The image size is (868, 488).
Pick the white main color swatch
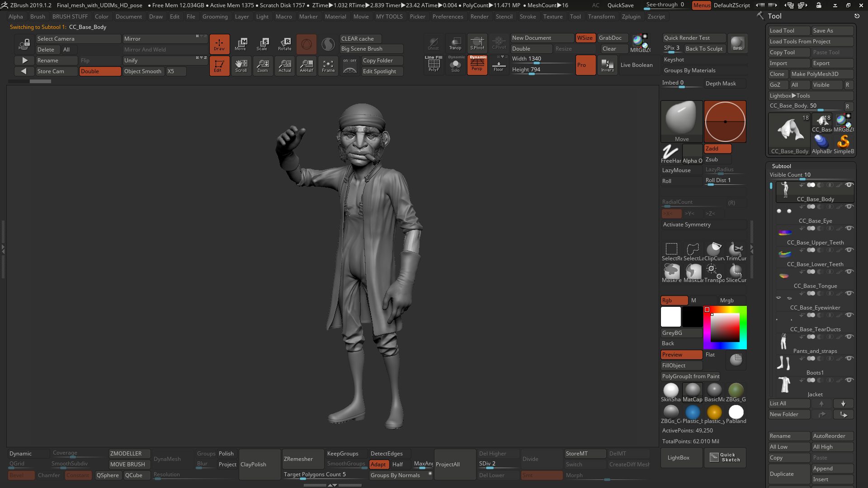point(671,316)
